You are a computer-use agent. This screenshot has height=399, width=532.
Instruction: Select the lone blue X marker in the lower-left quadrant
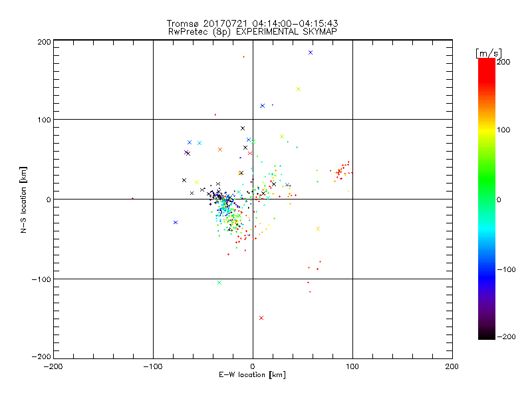tap(176, 223)
